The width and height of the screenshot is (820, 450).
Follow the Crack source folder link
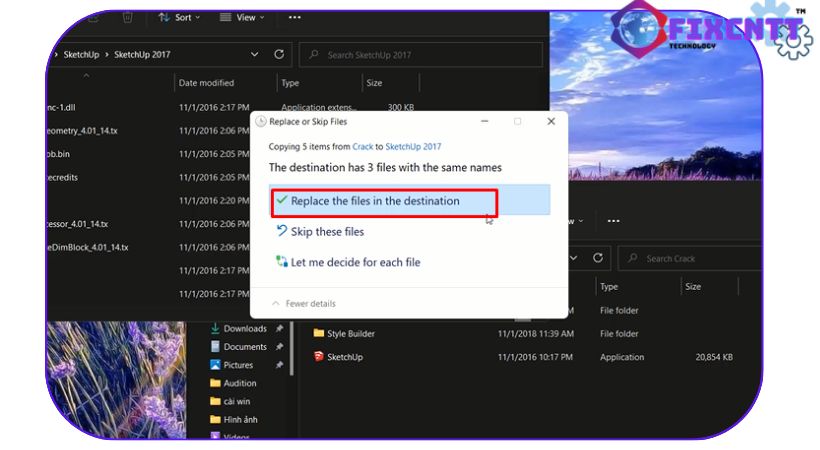pos(362,146)
